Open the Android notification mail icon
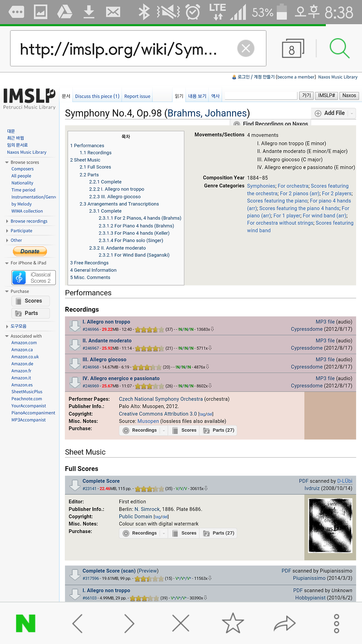This screenshot has height=644, width=362. point(113,12)
